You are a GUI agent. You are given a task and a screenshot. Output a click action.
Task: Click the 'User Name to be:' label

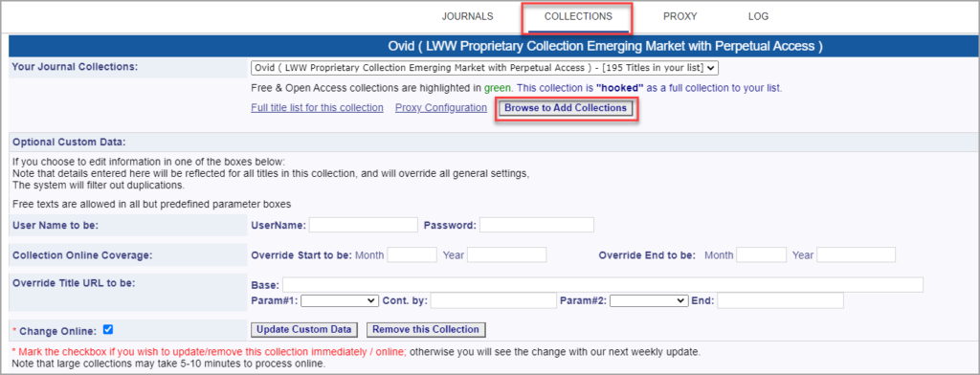tap(55, 225)
